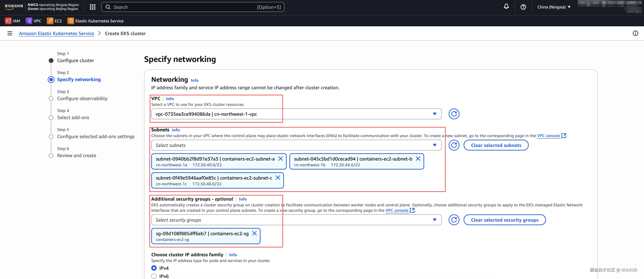Image resolution: width=644 pixels, height=279 pixels.
Task: Open Amazon Elastic Kubernetes Service breadcrumb
Action: 57,33
